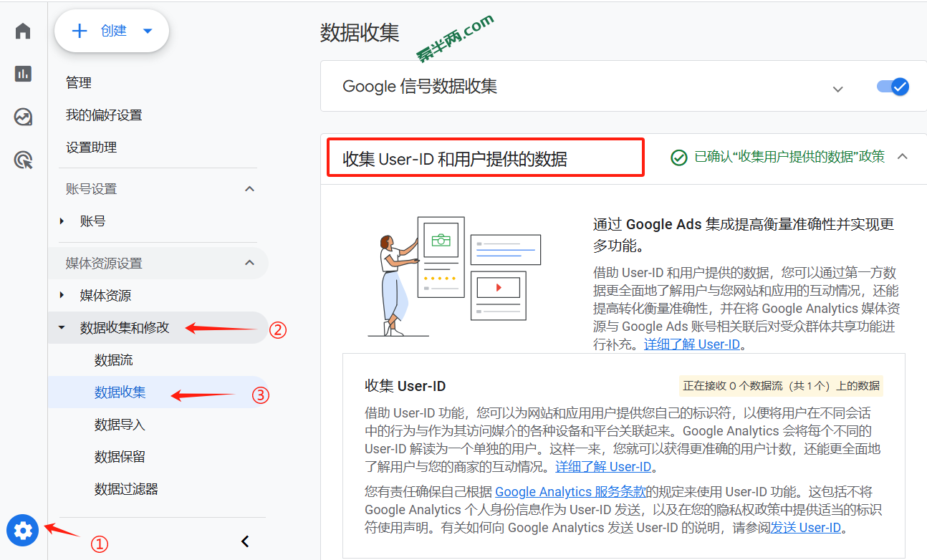
Task: Open the Advertising cursor-target icon
Action: (x=23, y=160)
